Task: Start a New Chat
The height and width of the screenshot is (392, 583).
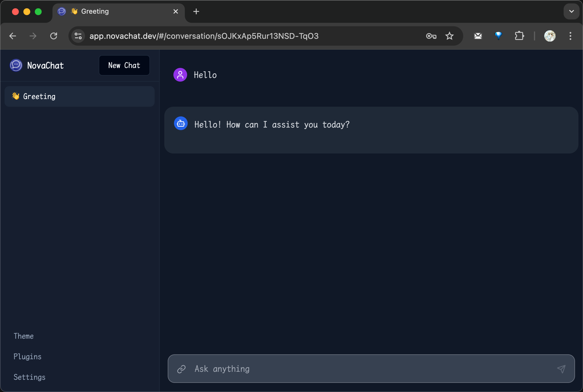Action: (x=124, y=65)
